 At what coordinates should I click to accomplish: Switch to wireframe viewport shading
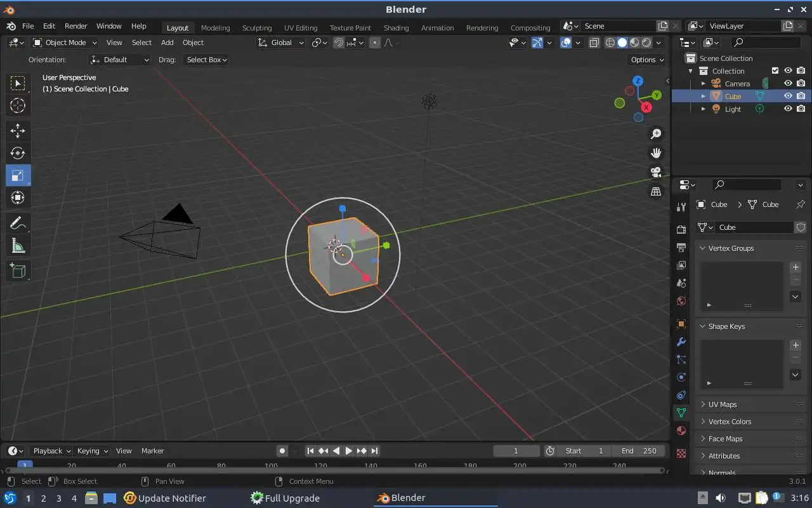(x=610, y=43)
